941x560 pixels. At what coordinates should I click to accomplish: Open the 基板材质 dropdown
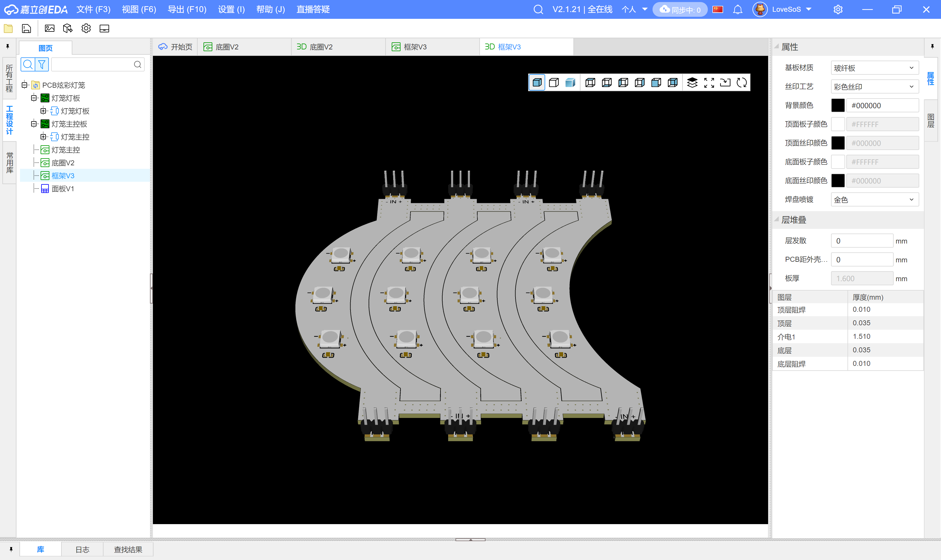coord(874,68)
